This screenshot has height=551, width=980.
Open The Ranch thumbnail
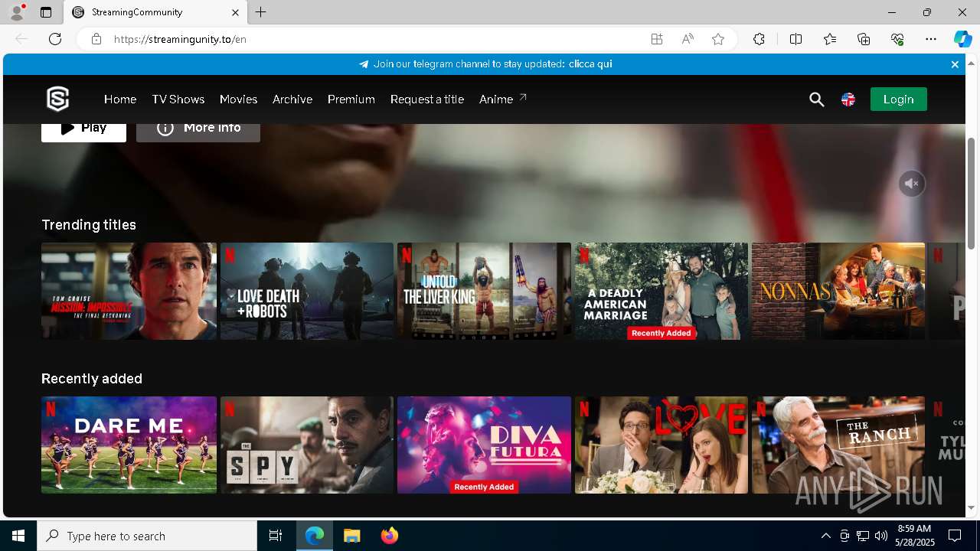[x=838, y=445]
